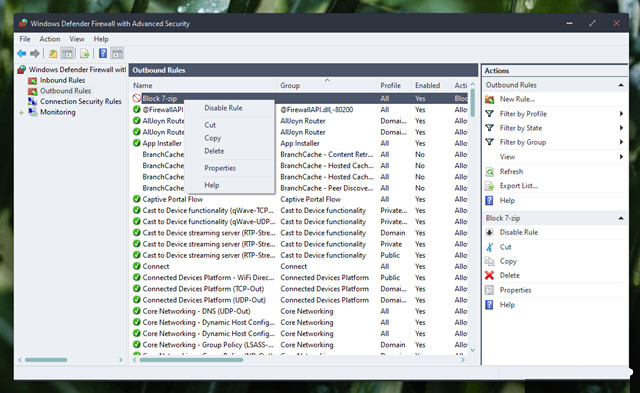
Task: Click the Refresh icon in Actions pane
Action: [489, 172]
